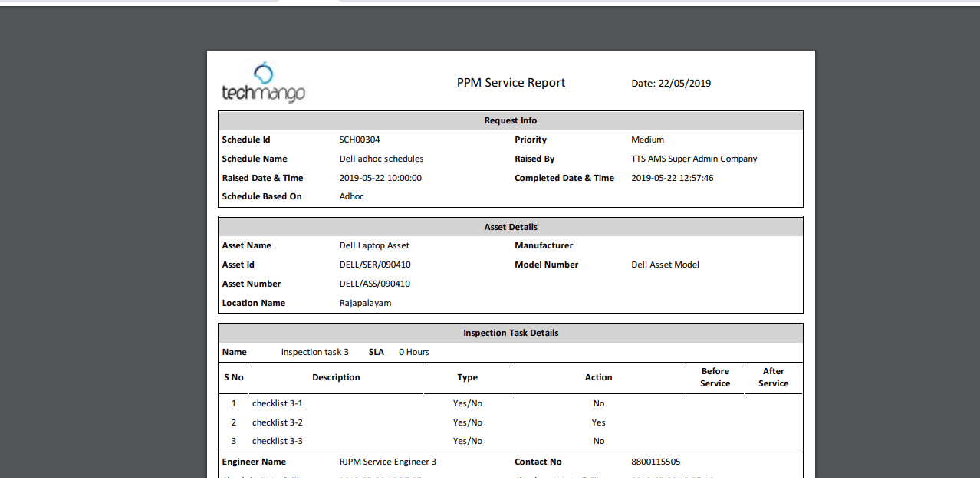Select the Date: 22/05/2019 text

click(x=672, y=83)
